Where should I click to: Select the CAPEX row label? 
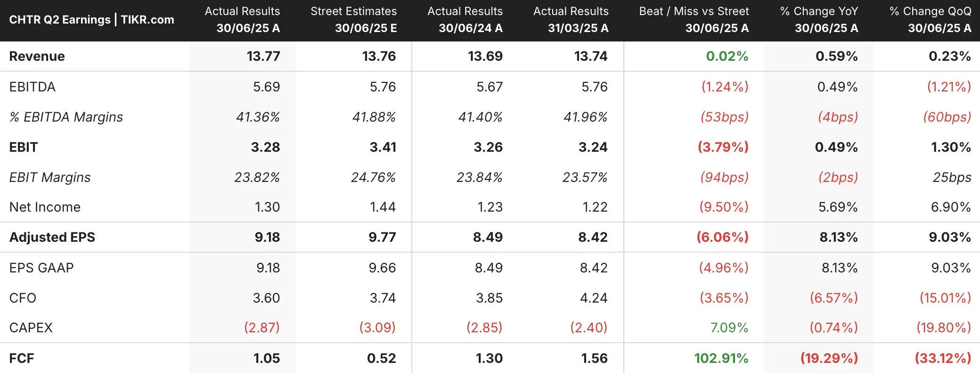[x=31, y=328]
